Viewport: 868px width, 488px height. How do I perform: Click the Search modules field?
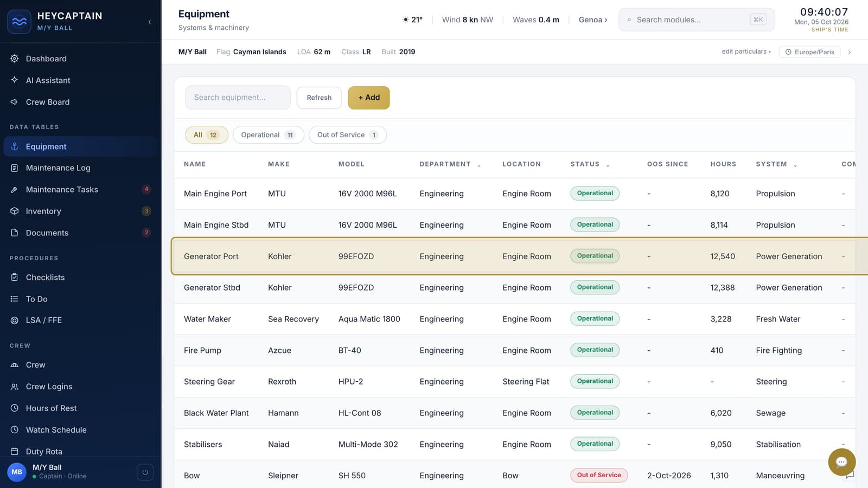697,20
